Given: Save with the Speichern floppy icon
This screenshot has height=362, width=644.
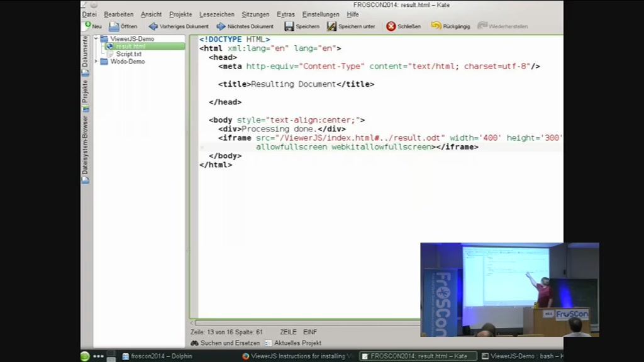Looking at the screenshot, I should click(289, 26).
